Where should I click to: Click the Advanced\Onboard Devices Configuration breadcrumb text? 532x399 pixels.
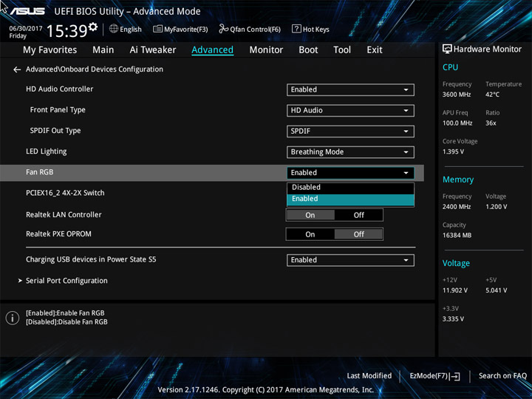click(95, 69)
